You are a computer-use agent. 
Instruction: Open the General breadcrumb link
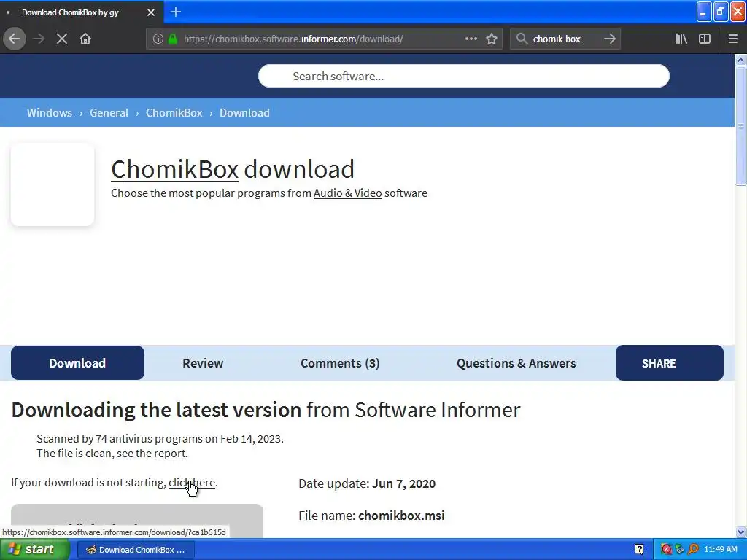click(x=109, y=113)
